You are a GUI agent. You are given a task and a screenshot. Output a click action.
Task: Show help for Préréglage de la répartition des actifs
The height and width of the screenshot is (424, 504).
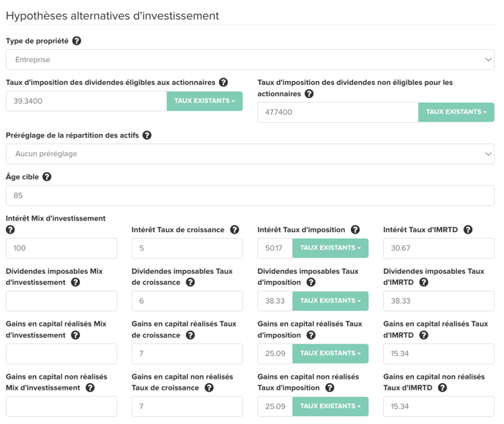(x=147, y=135)
